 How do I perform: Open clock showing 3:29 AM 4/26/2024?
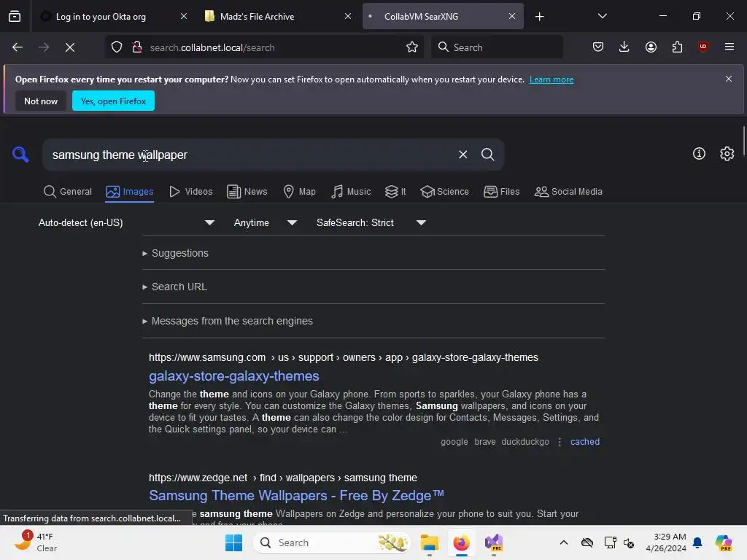click(666, 542)
